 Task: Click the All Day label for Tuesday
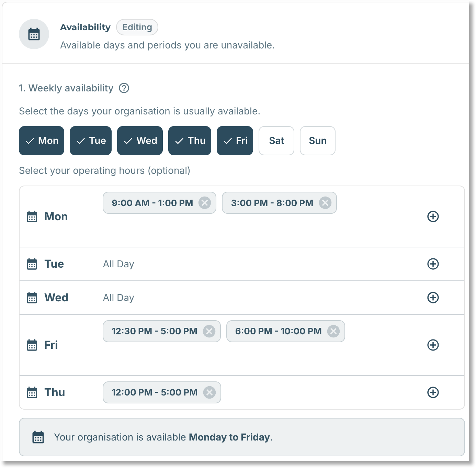coord(118,264)
